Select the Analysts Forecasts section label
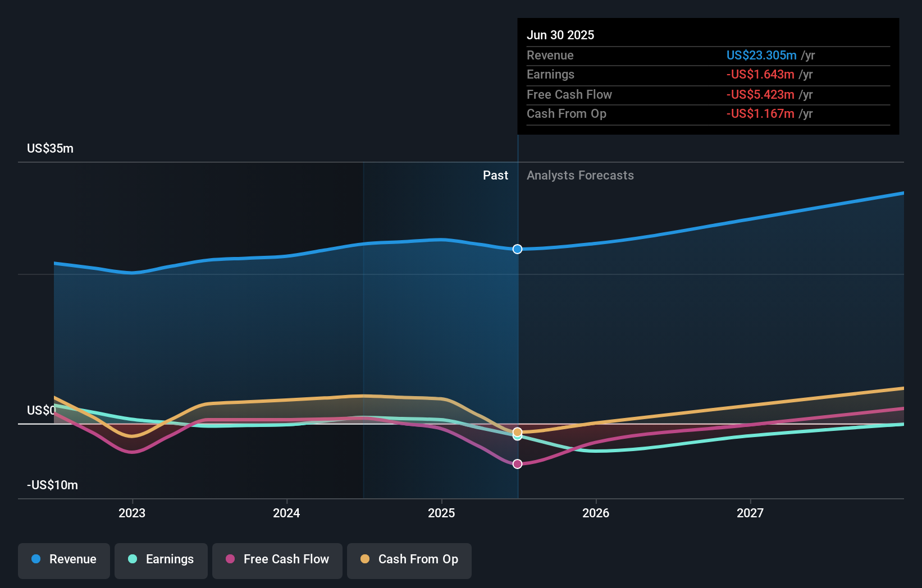This screenshot has height=588, width=922. pyautogui.click(x=580, y=175)
